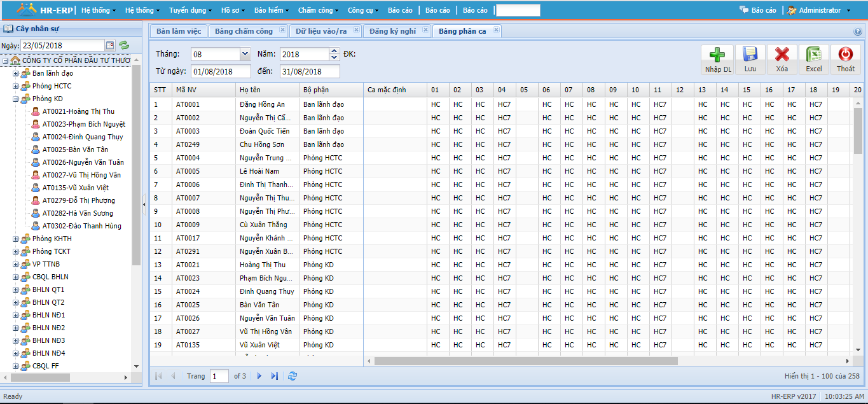Switch to Đăng ký nghỉ tab

point(392,31)
